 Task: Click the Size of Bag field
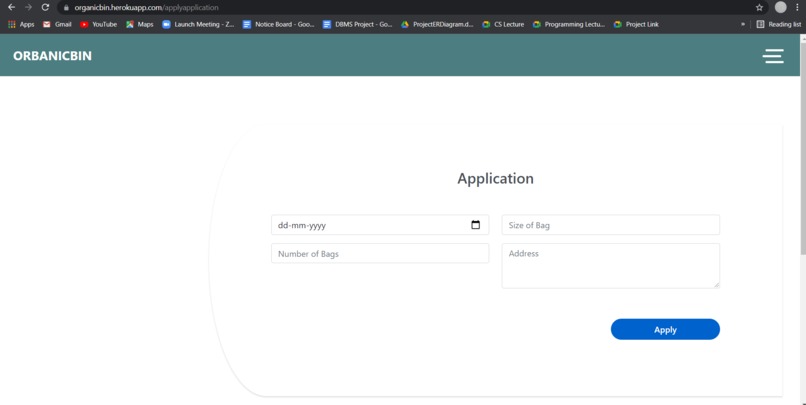click(611, 225)
